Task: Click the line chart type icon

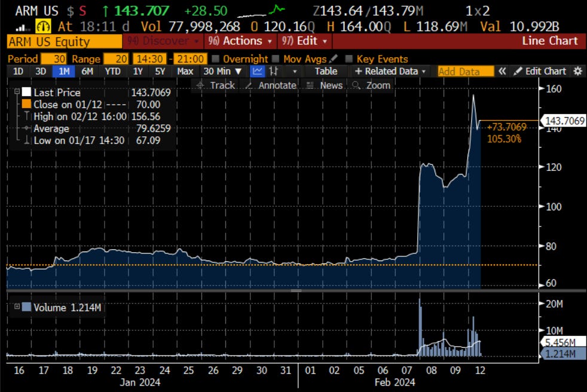Action: click(x=257, y=71)
